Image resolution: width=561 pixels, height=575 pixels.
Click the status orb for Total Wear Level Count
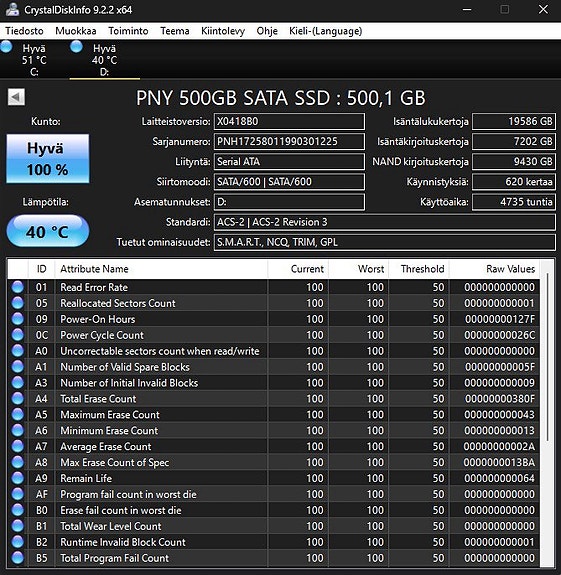[18, 526]
